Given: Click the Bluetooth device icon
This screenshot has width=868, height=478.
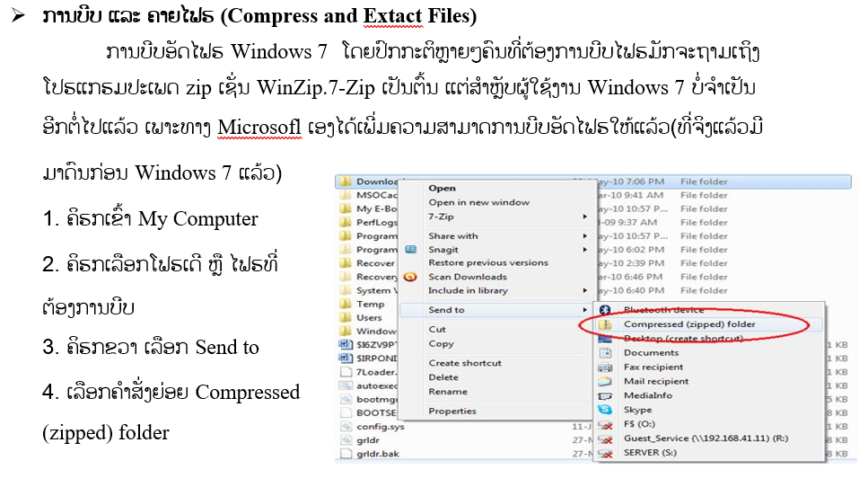Looking at the screenshot, I should tap(606, 309).
